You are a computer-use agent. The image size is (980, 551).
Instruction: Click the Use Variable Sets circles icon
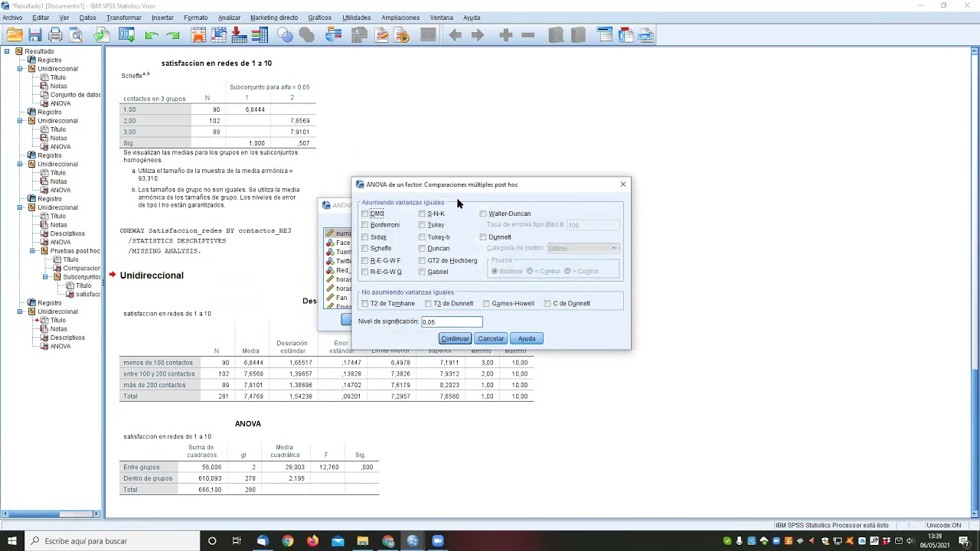(285, 35)
